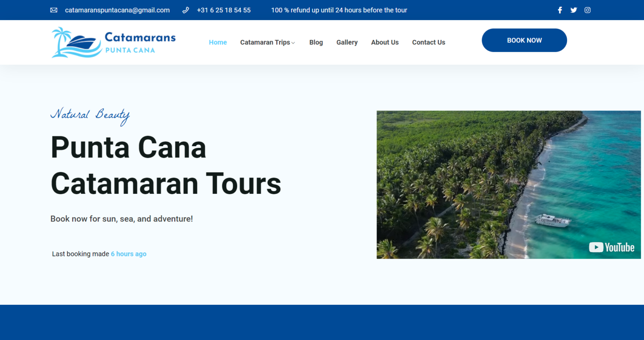Open the Catamaran Trips menu label

point(265,42)
